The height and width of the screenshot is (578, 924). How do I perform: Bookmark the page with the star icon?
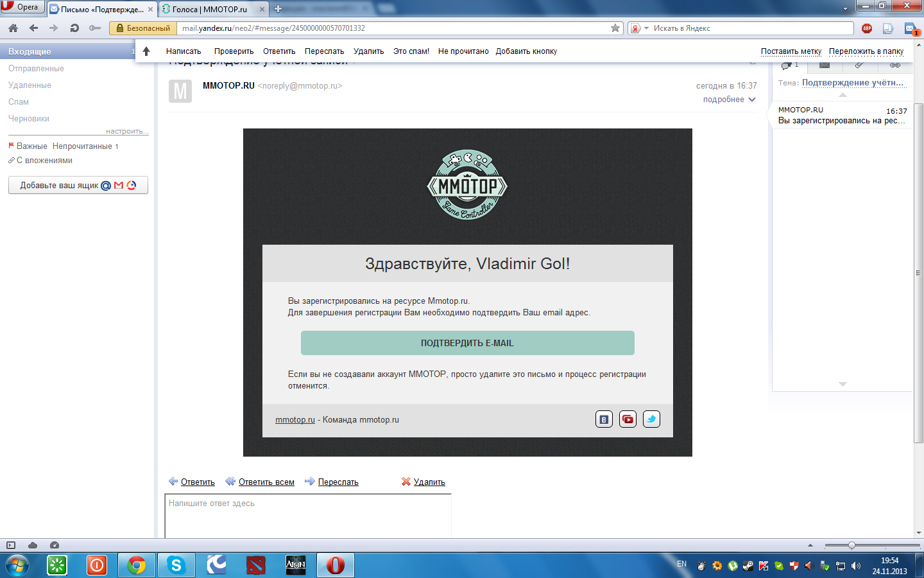click(x=615, y=28)
